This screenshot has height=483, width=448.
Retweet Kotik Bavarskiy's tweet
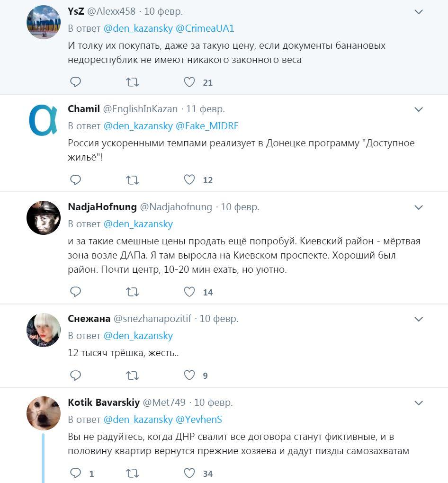[133, 473]
